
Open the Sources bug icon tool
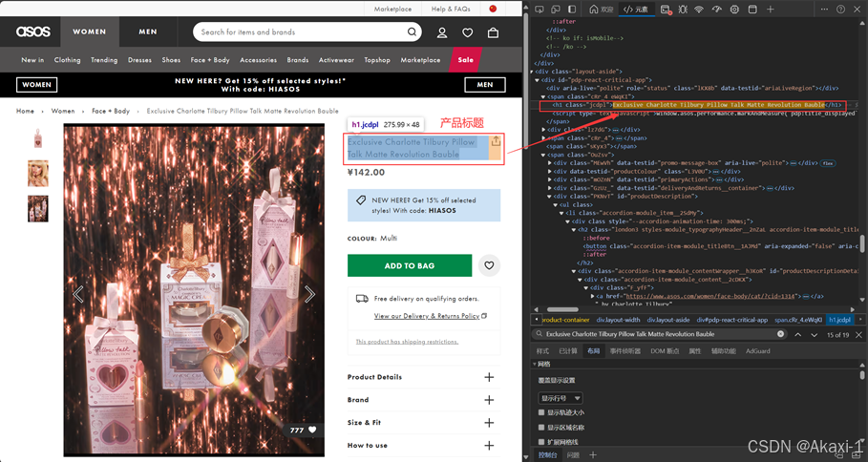point(683,9)
